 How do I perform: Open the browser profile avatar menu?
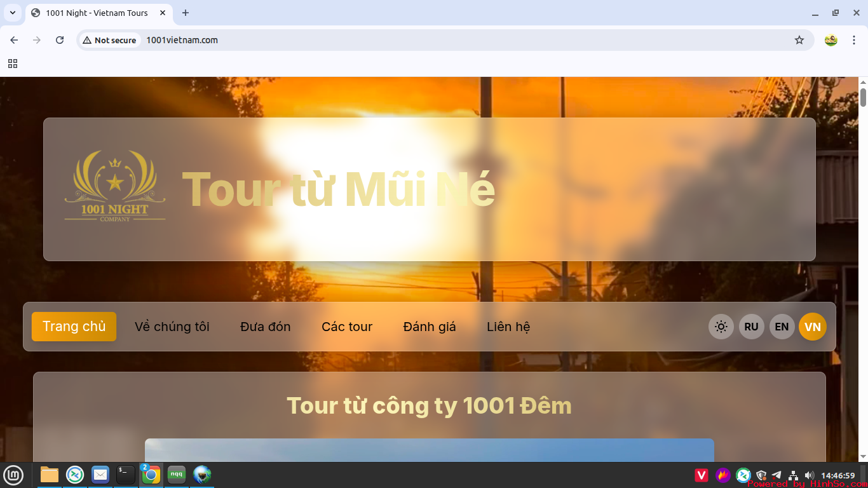click(831, 39)
